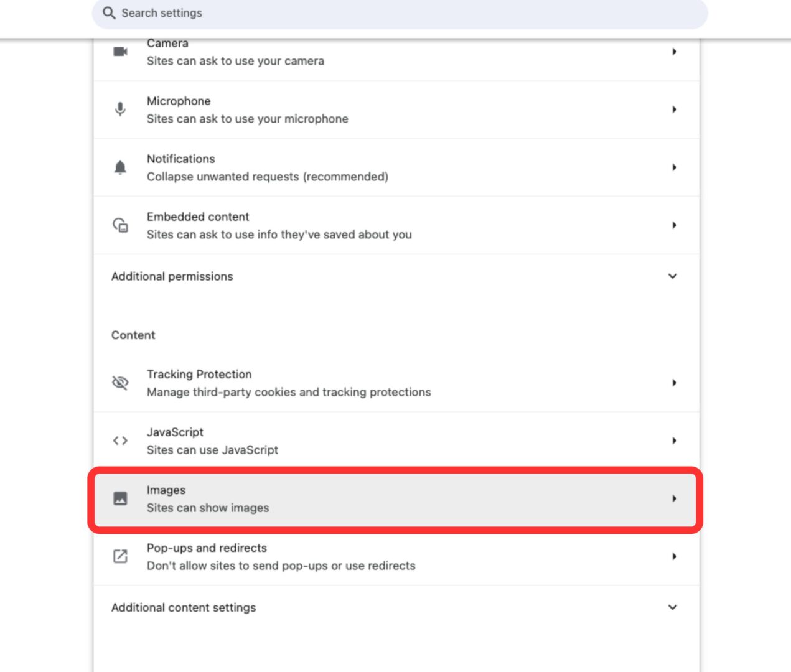
Task: Click the Notifications bell icon
Action: point(120,167)
